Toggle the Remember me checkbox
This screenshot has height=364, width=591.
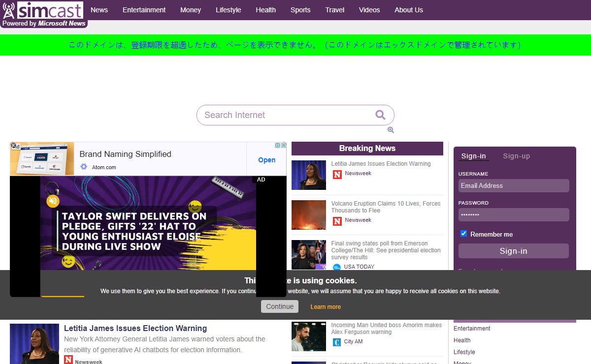pyautogui.click(x=463, y=234)
